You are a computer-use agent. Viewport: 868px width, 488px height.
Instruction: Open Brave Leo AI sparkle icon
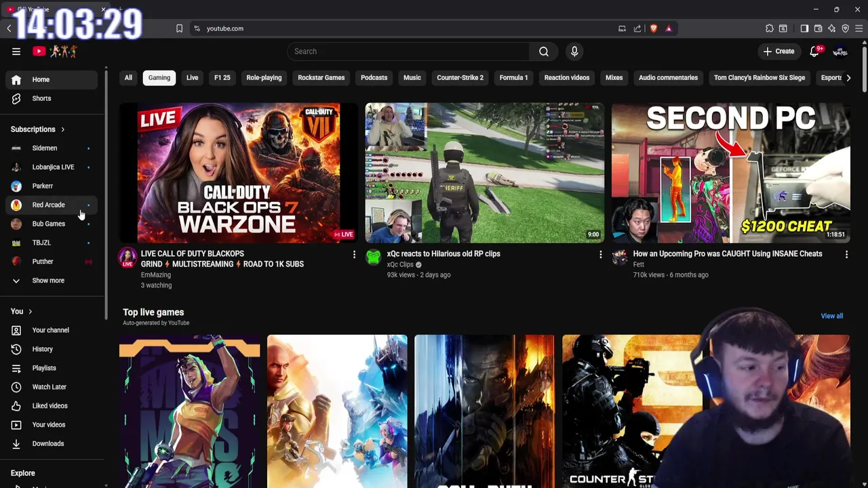[x=832, y=28]
